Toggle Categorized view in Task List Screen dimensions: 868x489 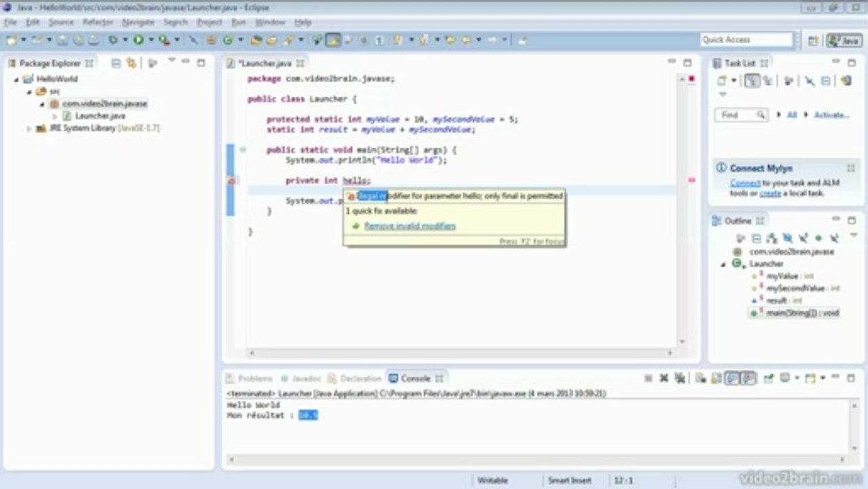tap(751, 81)
